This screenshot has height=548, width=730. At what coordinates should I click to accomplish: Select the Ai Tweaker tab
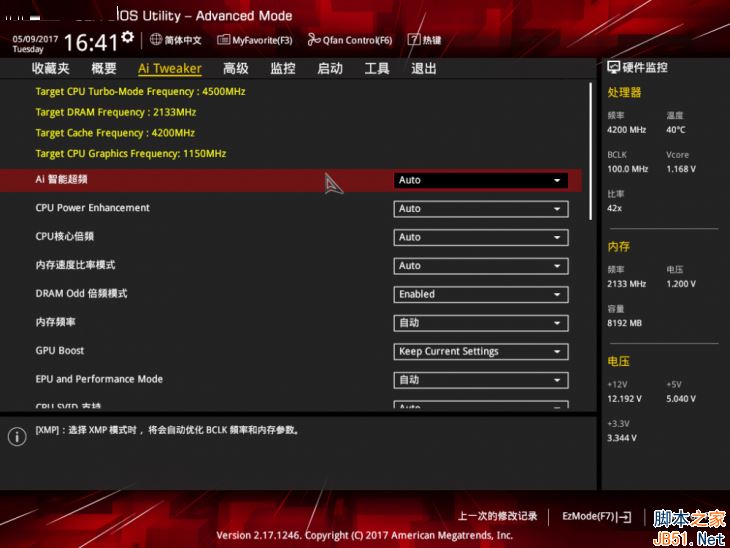coord(170,68)
